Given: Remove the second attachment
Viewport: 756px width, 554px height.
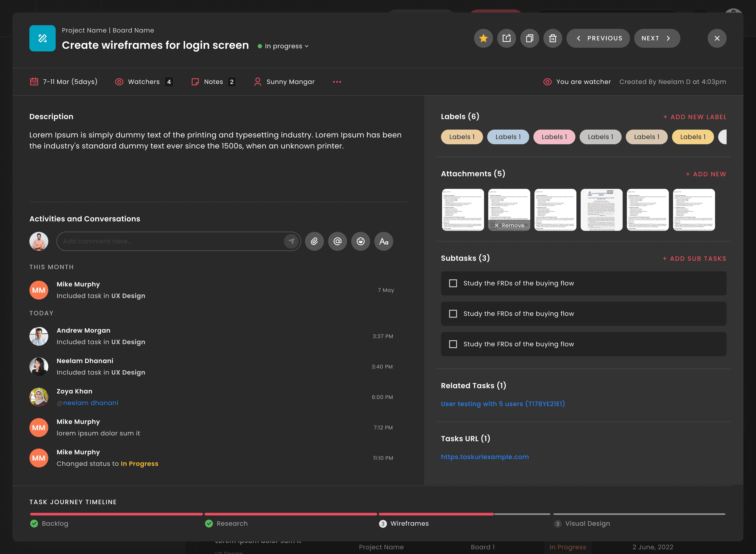Looking at the screenshot, I should [509, 225].
